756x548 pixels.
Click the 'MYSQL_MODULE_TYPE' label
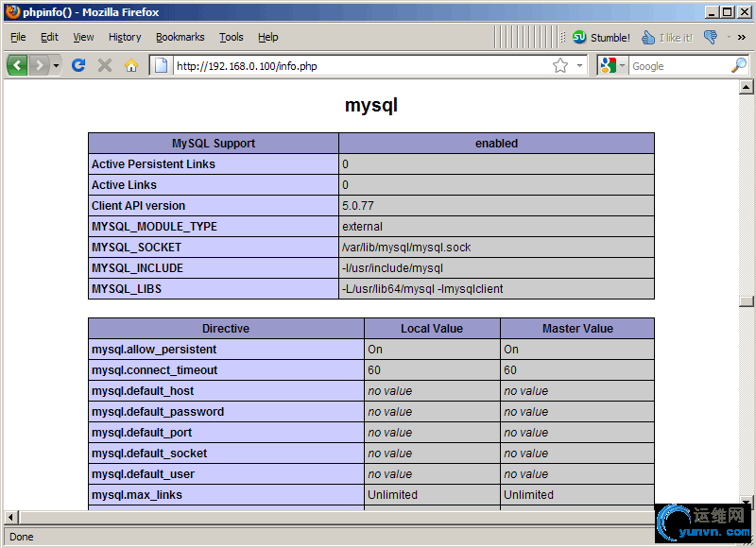(x=154, y=227)
